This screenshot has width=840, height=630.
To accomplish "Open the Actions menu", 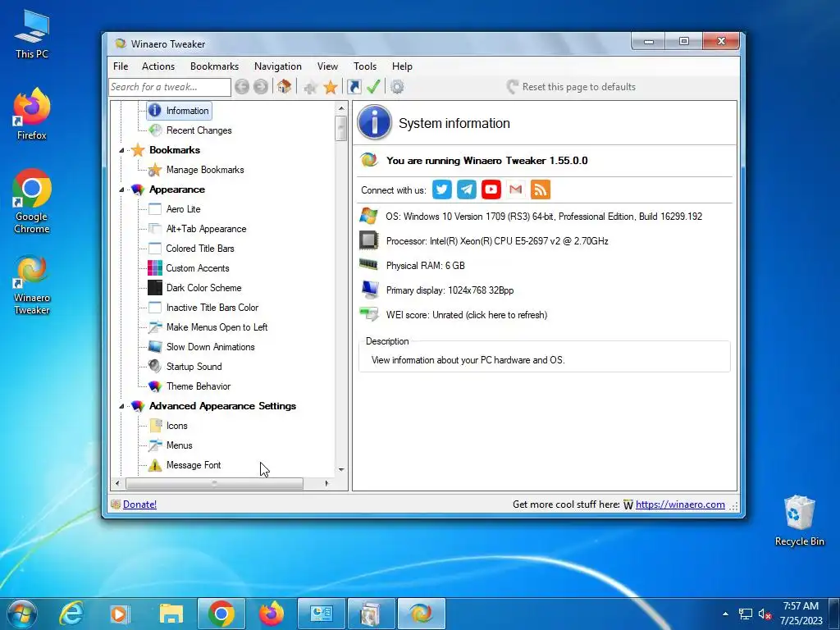I will [x=158, y=66].
